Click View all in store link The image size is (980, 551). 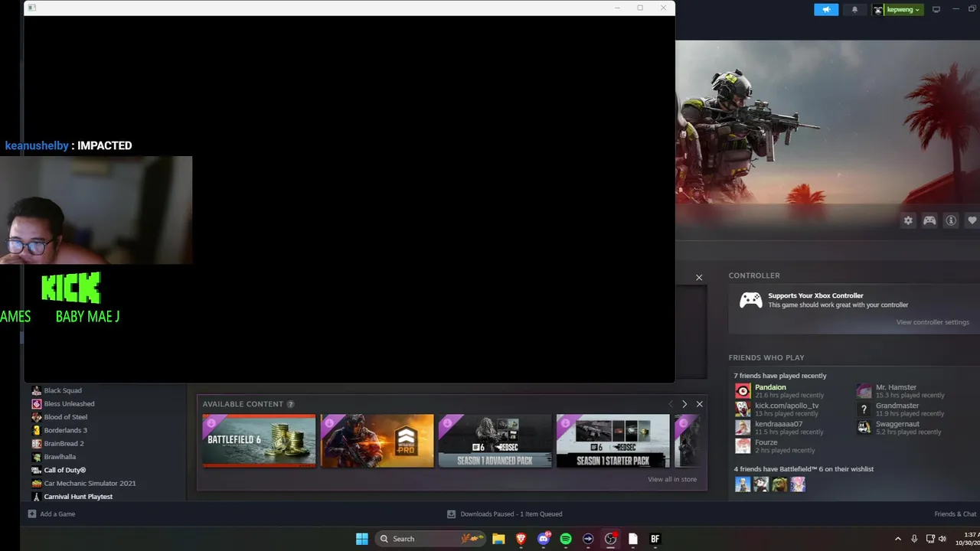coord(672,479)
